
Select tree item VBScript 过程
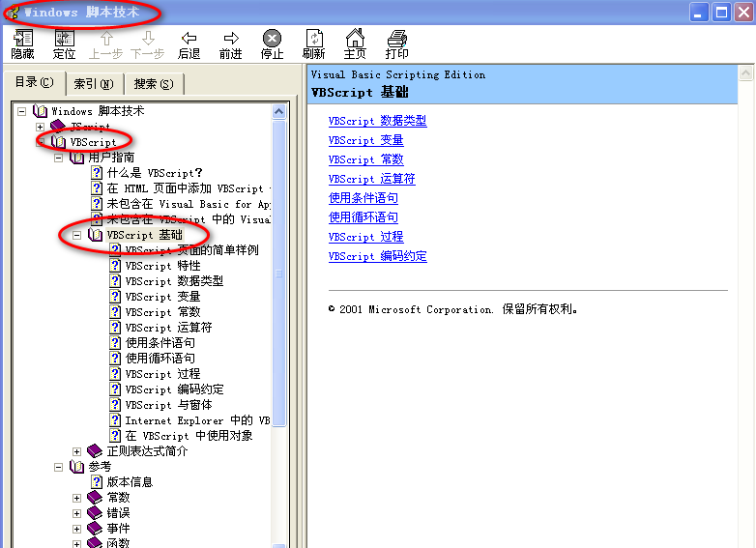click(163, 373)
